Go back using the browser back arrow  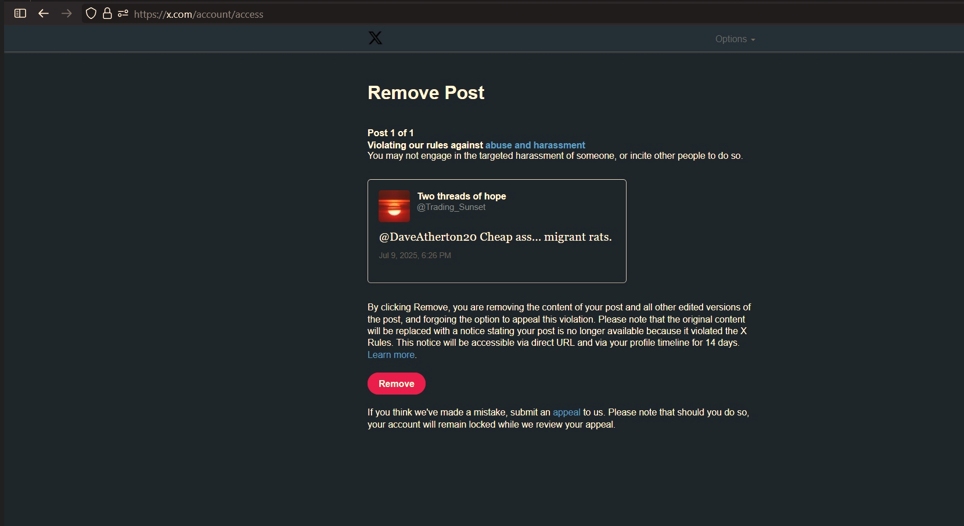pos(43,14)
